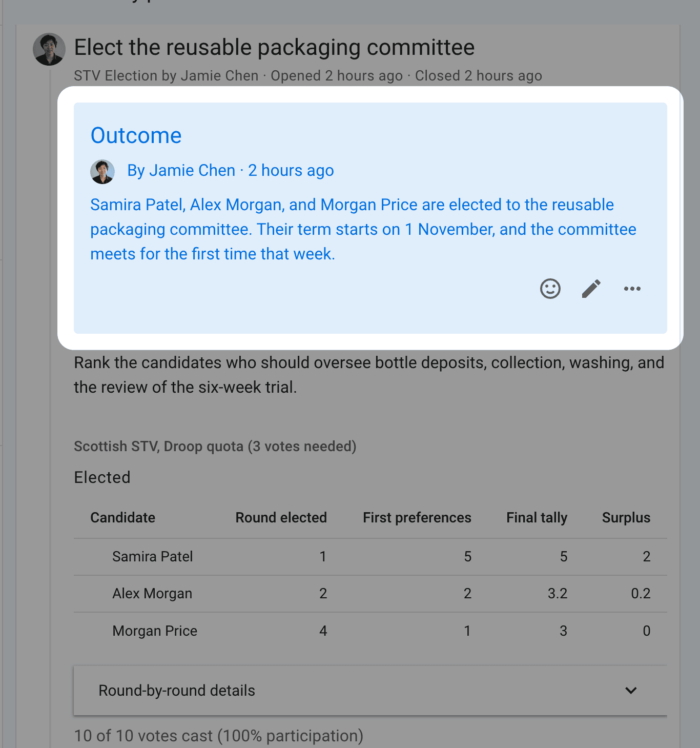Select the Morgan Price row in results
Image resolution: width=700 pixels, height=748 pixels.
coord(370,631)
